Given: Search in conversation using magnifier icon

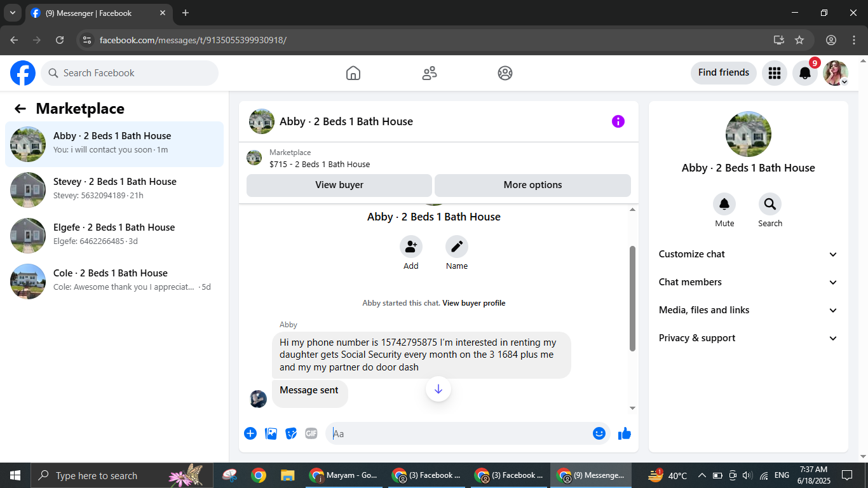Looking at the screenshot, I should [x=770, y=204].
